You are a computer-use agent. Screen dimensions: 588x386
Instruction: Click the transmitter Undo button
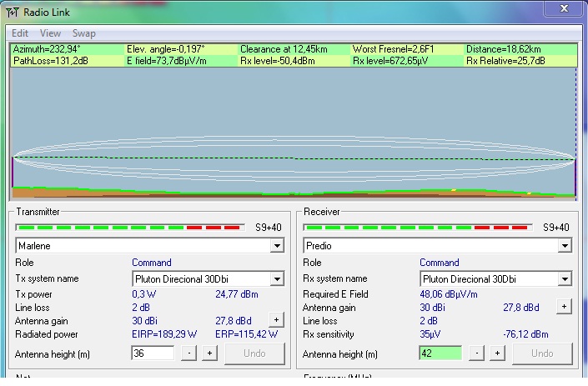click(254, 353)
